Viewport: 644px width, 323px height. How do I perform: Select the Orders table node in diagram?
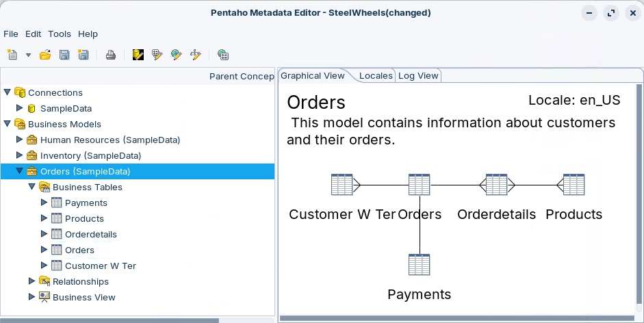[419, 185]
